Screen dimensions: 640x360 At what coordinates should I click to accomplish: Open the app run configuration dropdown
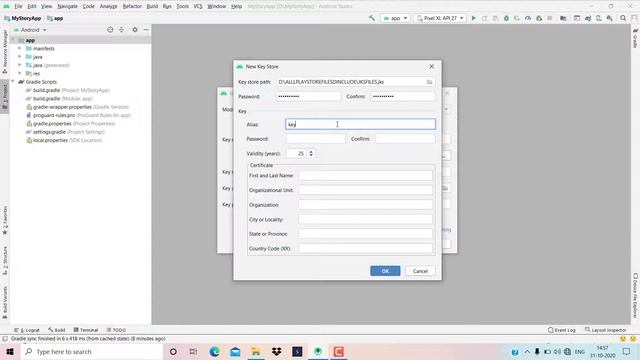coord(395,18)
